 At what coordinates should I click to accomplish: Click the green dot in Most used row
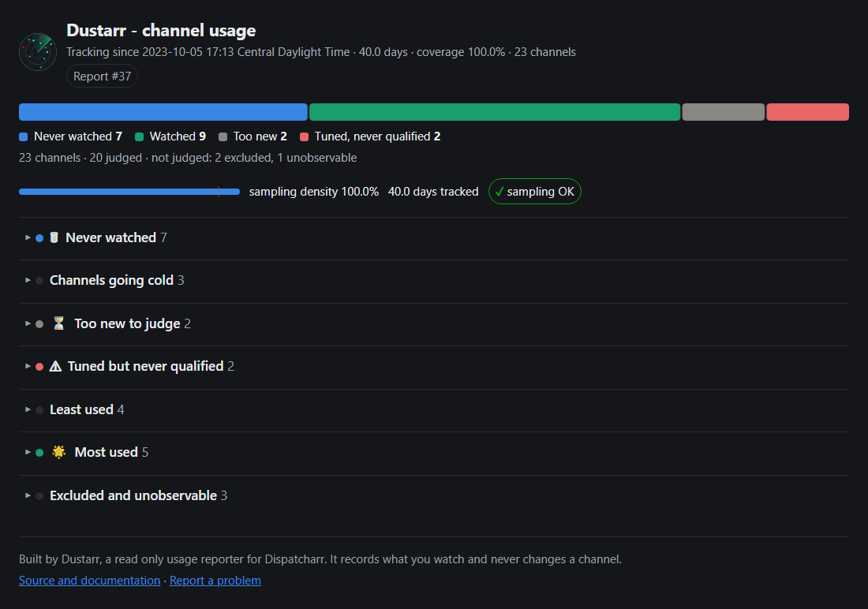point(39,452)
